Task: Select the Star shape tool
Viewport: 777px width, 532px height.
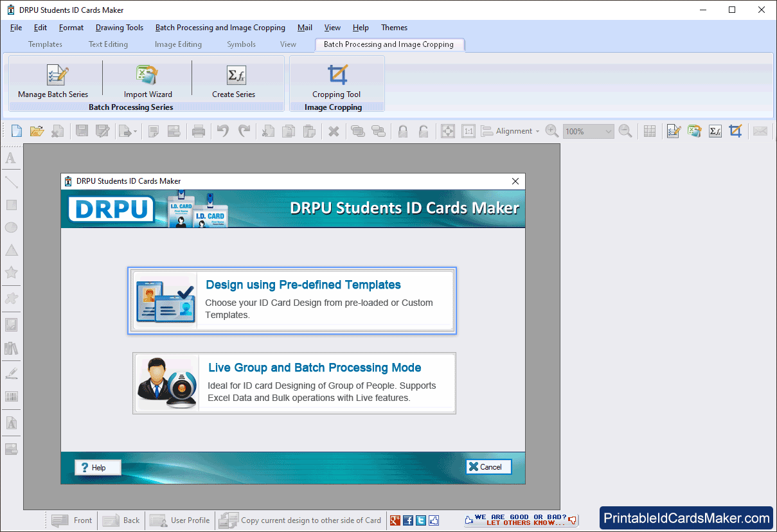Action: click(x=11, y=272)
